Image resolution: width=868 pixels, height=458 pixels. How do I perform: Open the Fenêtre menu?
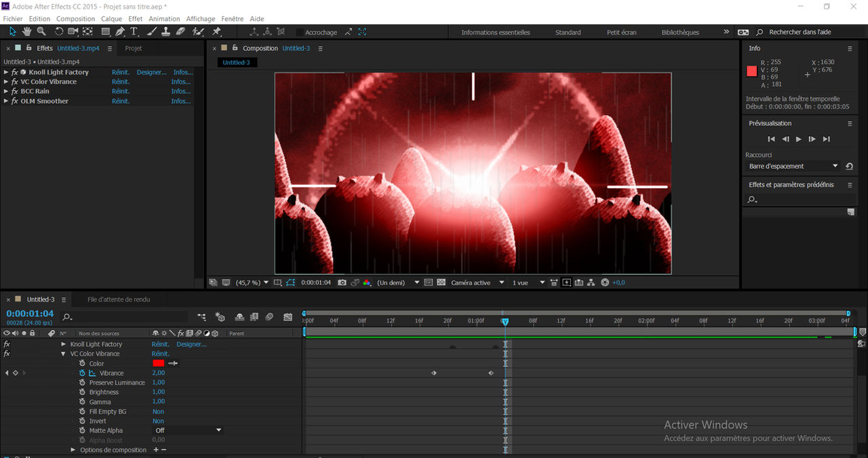tap(232, 19)
